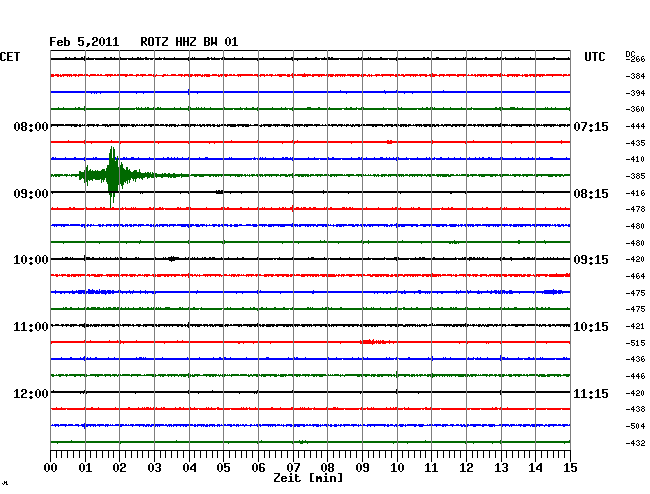Viewport: 650px width, 494px height.
Task: Click the x-axis minute label '09'
Action: coord(362,468)
